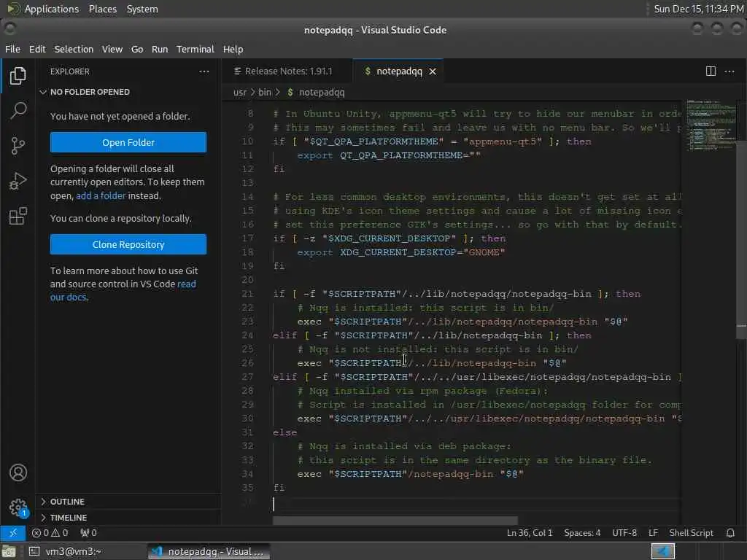
Task: Open the Explorer view in activity bar
Action: pos(18,75)
